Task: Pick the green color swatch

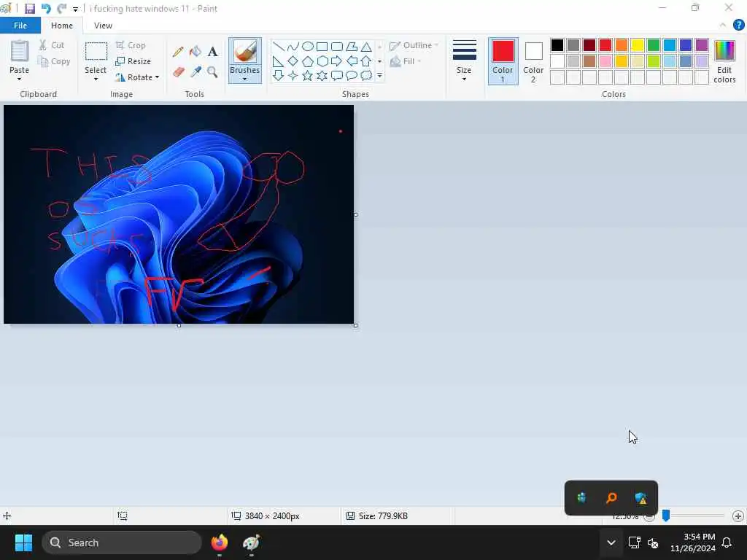Action: [654, 45]
